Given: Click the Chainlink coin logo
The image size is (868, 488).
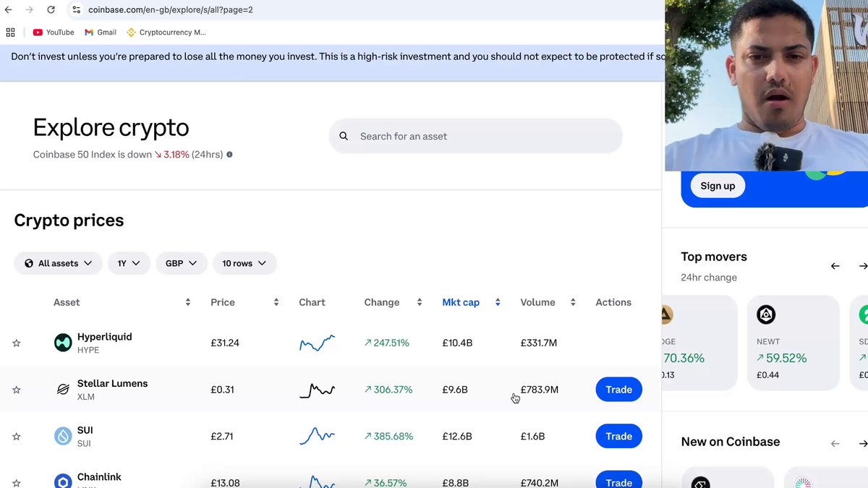Looking at the screenshot, I should point(63,481).
